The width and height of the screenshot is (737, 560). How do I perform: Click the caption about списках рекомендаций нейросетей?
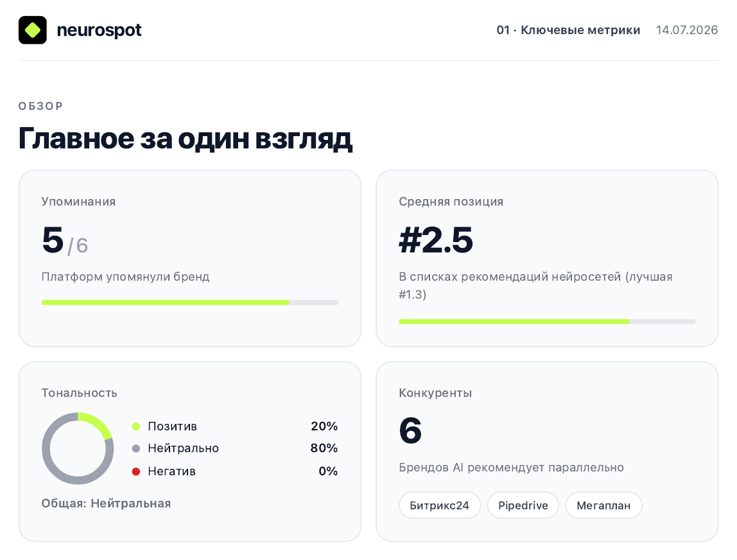coord(535,285)
